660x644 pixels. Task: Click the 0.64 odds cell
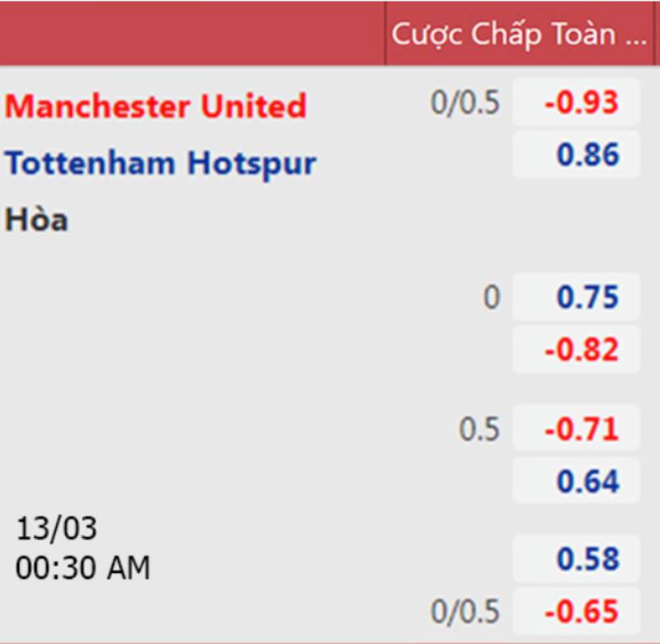click(577, 481)
